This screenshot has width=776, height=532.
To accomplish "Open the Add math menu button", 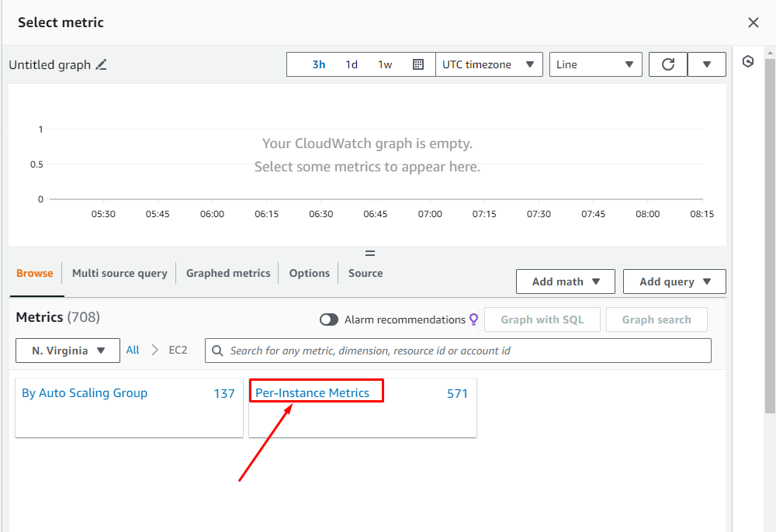I will 566,282.
